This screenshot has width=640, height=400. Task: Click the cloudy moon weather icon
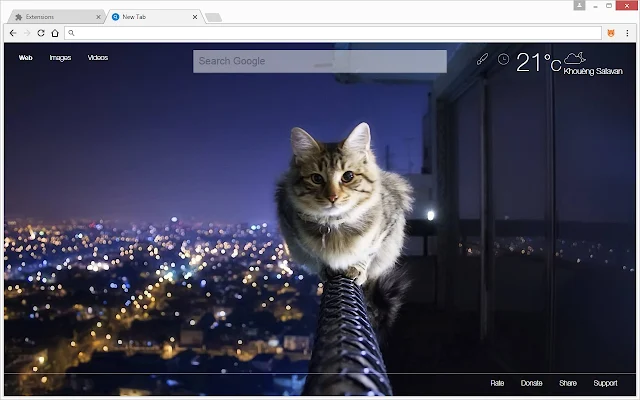tap(575, 58)
